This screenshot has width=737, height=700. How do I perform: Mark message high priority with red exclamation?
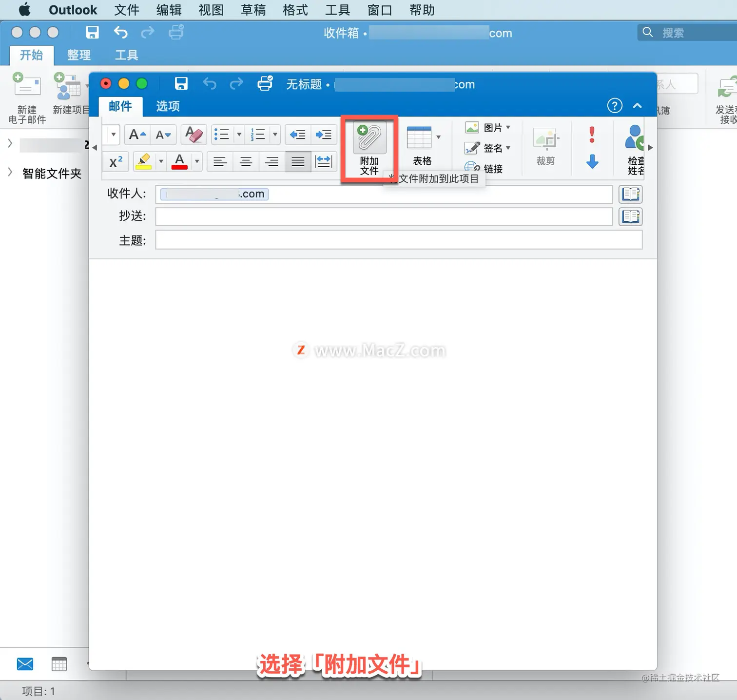point(592,135)
